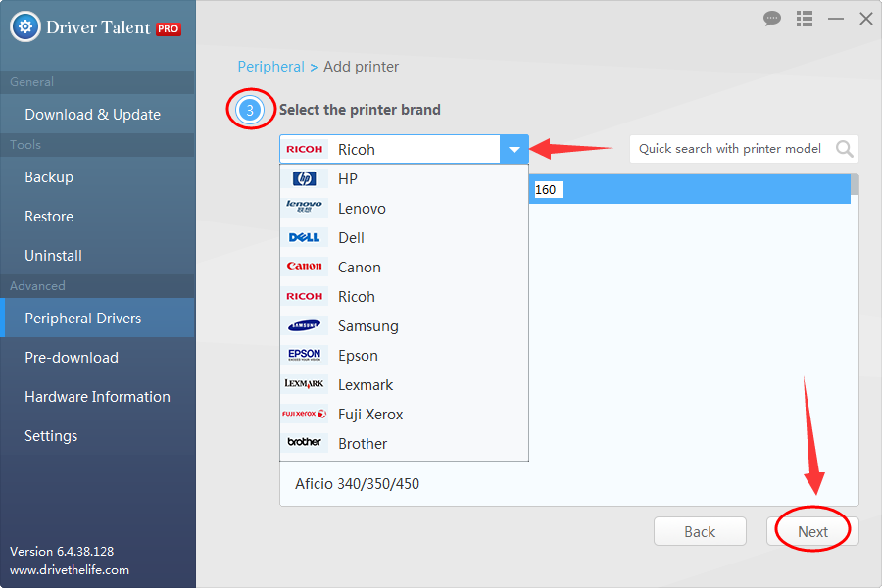Screen dimensions: 882x588
Task: Open the list menu icon in title bar
Action: [805, 19]
